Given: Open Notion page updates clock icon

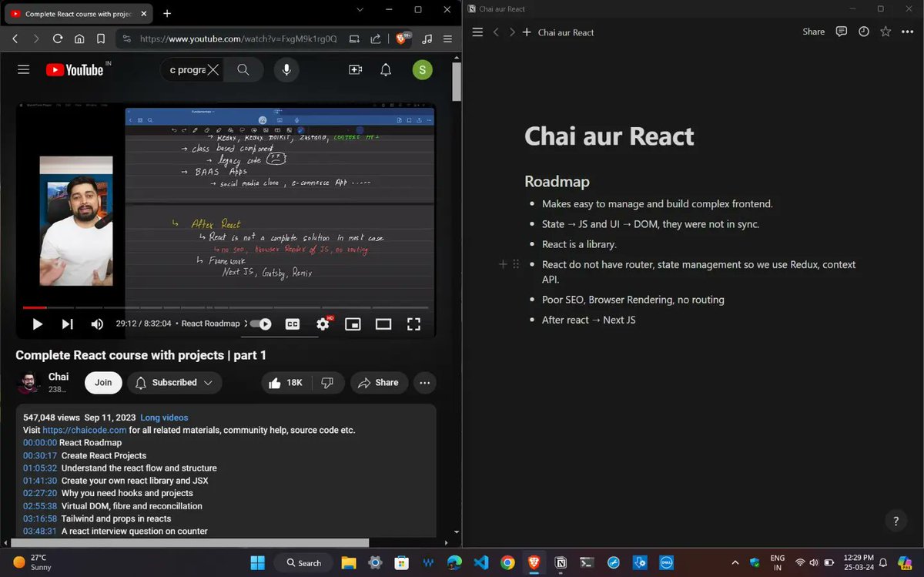Looking at the screenshot, I should click(x=864, y=32).
